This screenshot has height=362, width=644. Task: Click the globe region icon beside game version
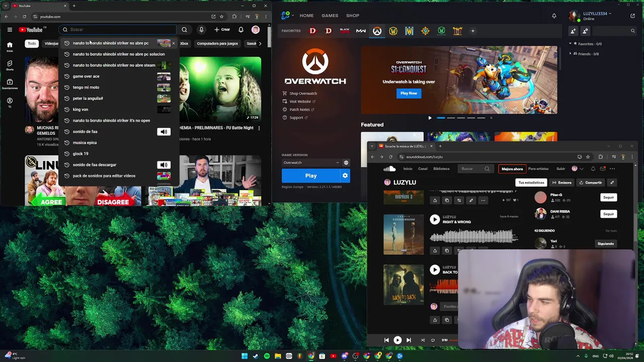point(346,162)
